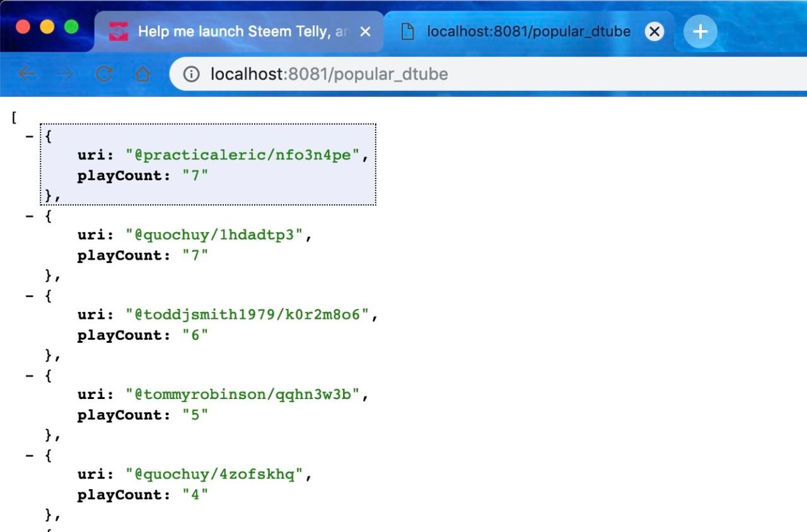Click the "@quochuy/1hdadtp3" uri value
This screenshot has width=807, height=532.
(x=214, y=235)
